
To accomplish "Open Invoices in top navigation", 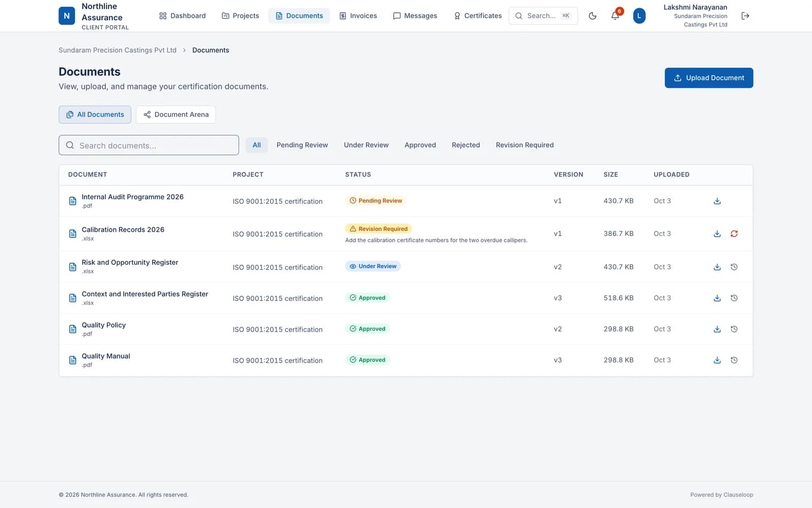I will [358, 16].
